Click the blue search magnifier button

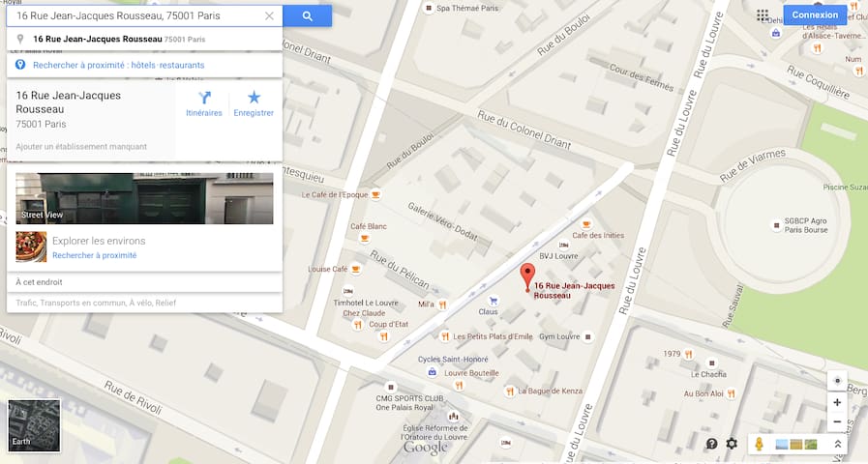[307, 16]
